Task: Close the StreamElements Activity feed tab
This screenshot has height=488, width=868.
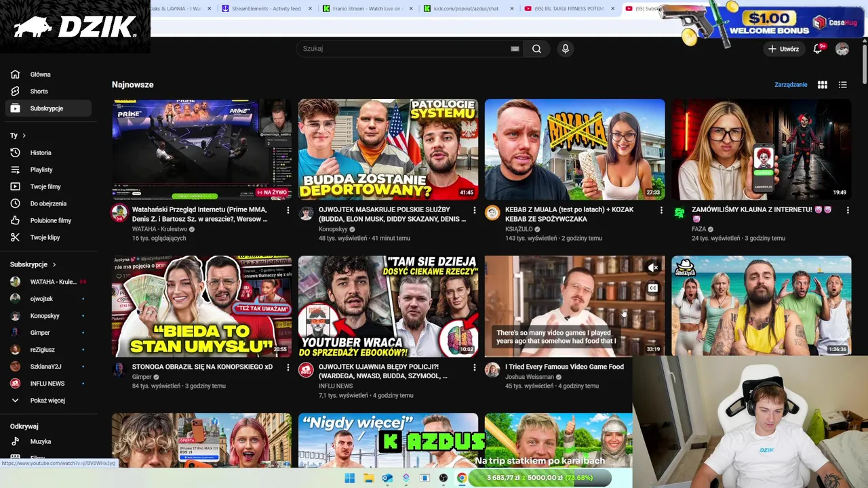Action: (310, 9)
